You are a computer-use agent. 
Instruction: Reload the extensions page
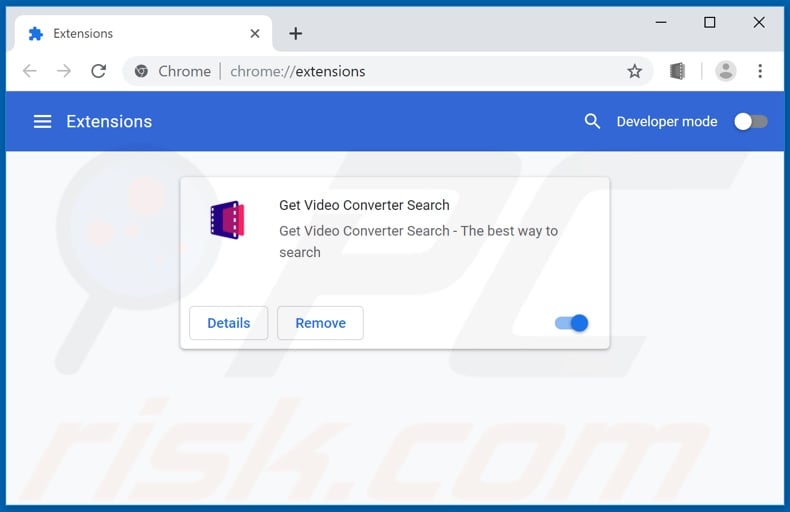pos(99,71)
